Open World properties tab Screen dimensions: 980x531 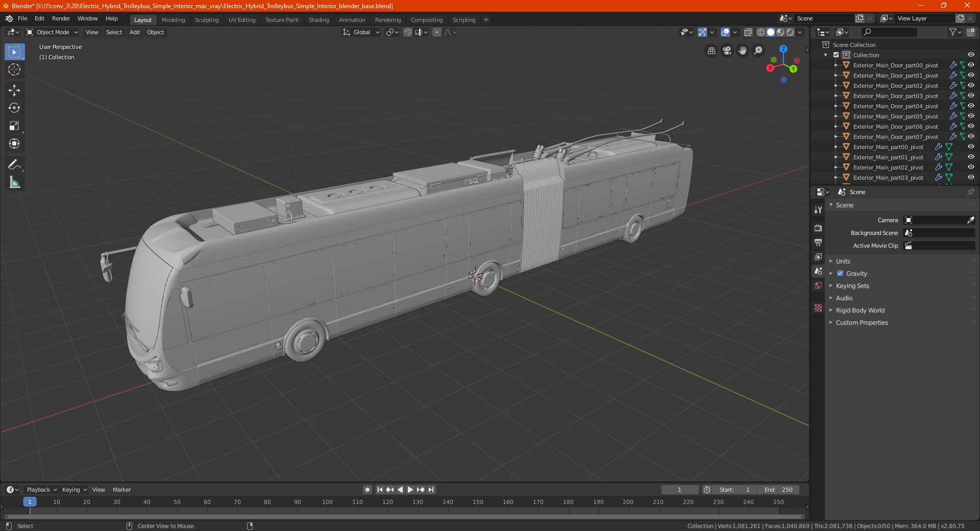[818, 285]
